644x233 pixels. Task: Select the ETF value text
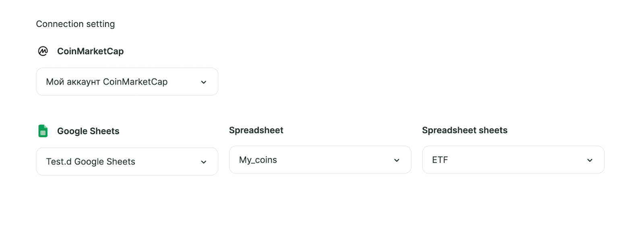pyautogui.click(x=440, y=160)
